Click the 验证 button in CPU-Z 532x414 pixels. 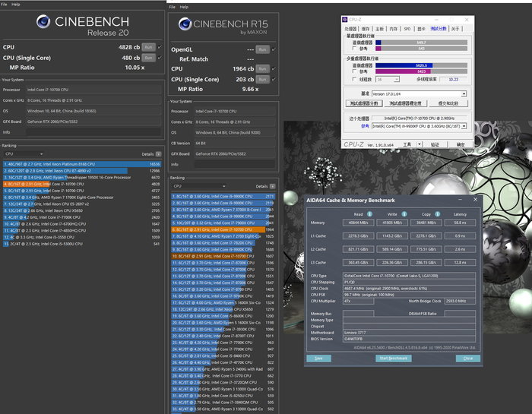pos(435,144)
